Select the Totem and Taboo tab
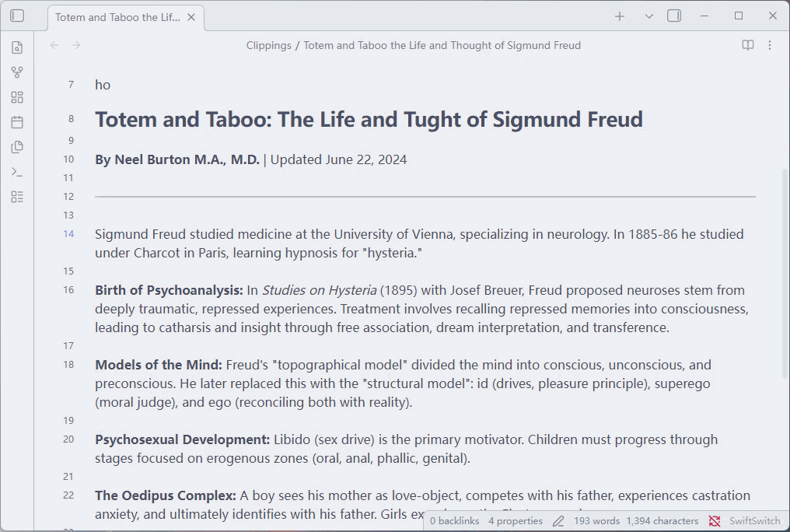 (117, 17)
